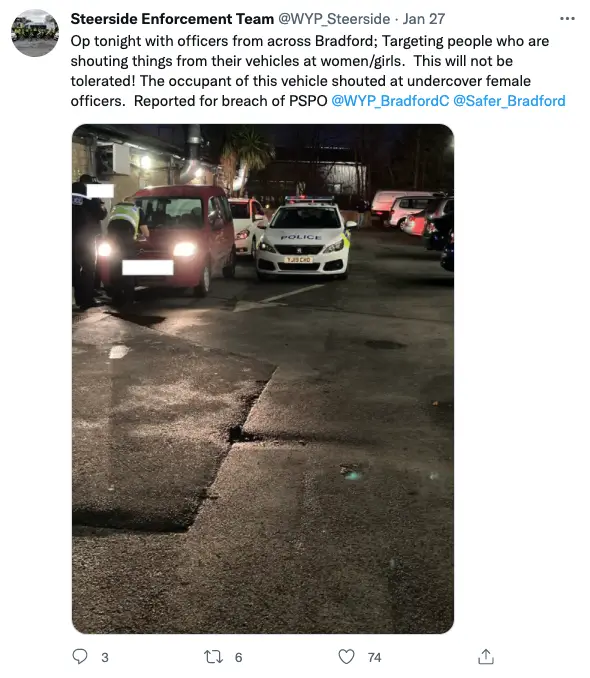Image resolution: width=590 pixels, height=678 pixels.
Task: Open the tweet's attached night photo
Action: pos(263,379)
